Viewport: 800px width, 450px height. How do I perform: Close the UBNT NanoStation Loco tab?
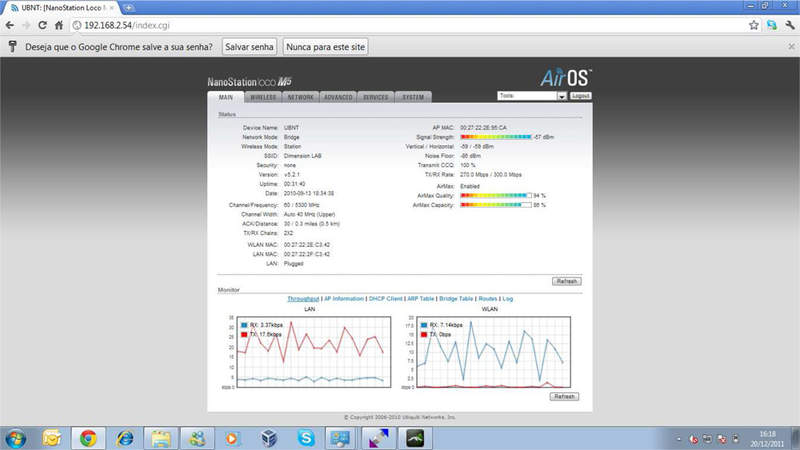click(x=112, y=8)
